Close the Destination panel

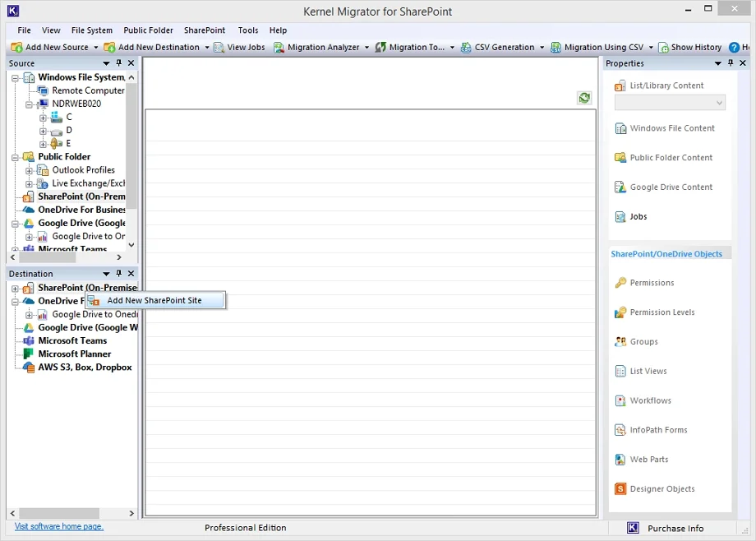point(131,273)
